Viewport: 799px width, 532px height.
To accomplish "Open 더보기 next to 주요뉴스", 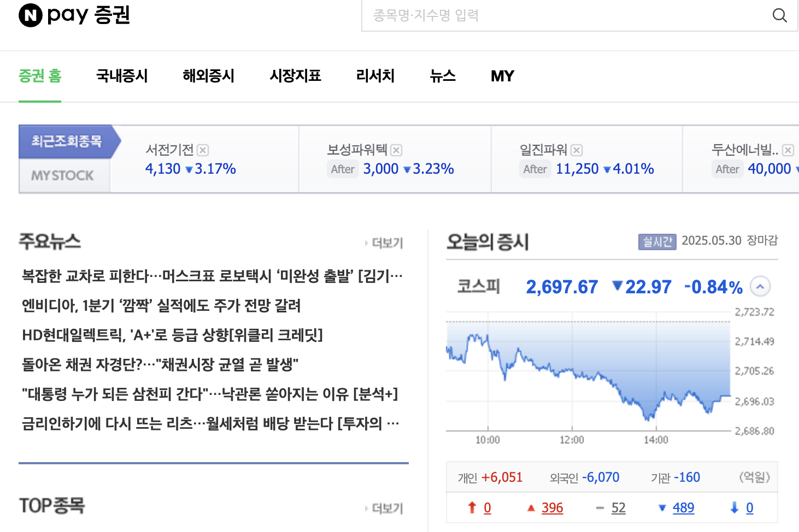I will point(384,243).
